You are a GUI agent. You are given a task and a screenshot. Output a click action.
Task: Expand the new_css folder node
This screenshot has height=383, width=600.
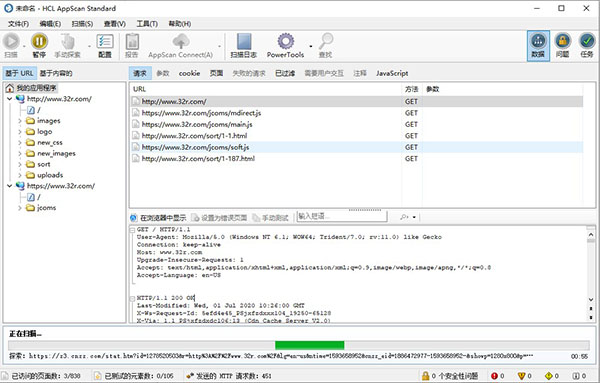tap(20, 143)
